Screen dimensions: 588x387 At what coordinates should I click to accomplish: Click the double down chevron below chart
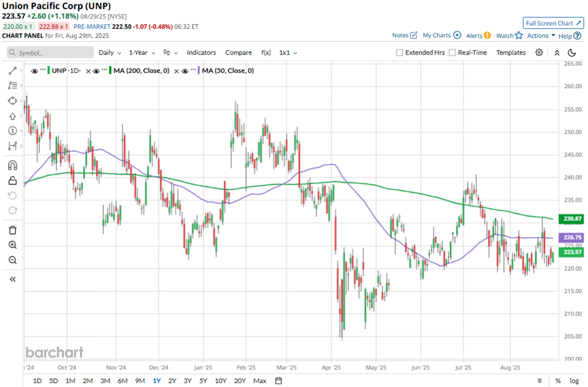(540, 381)
